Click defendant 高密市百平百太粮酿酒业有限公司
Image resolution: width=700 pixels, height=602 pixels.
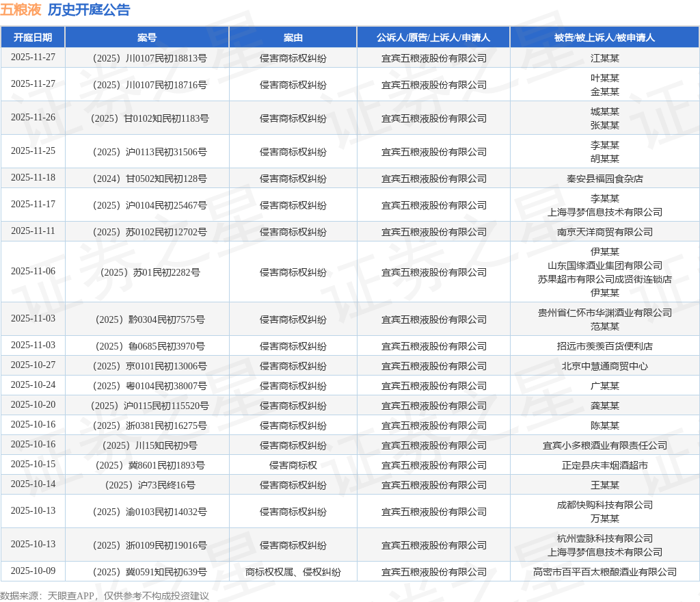[604, 572]
